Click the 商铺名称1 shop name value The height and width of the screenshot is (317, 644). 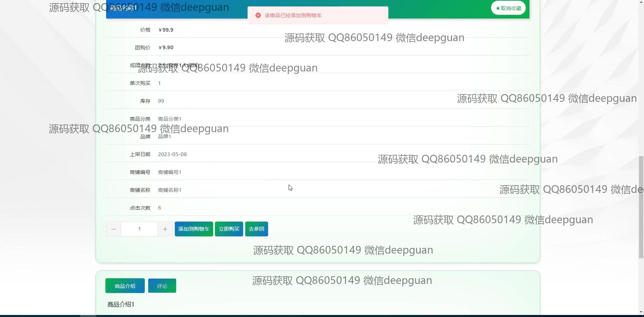[x=169, y=190]
